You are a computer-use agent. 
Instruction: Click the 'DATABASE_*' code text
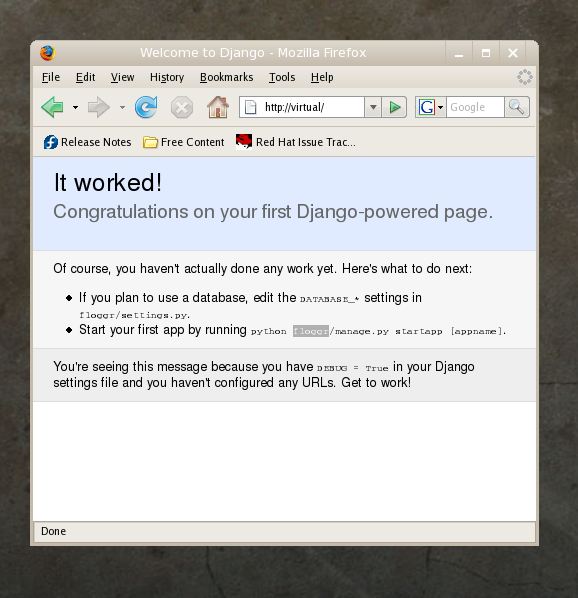pyautogui.click(x=329, y=299)
